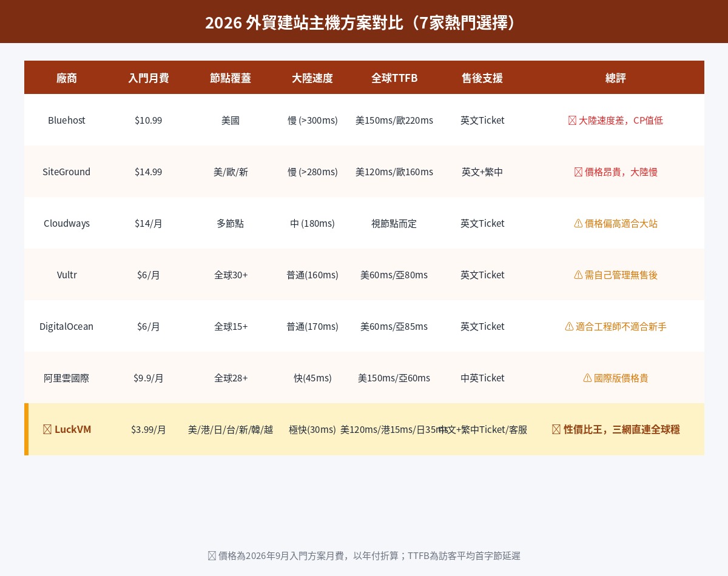Click the 慢 (>300ms) speed cell

(x=312, y=120)
